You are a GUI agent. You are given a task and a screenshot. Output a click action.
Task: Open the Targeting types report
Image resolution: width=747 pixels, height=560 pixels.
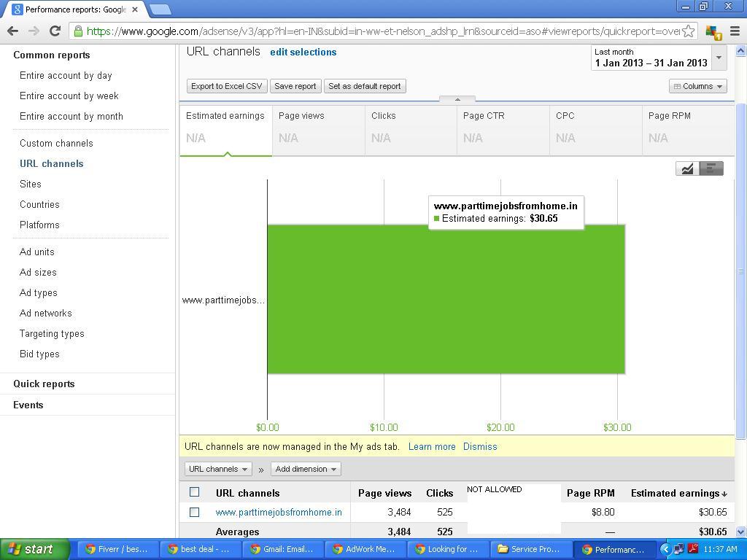52,334
